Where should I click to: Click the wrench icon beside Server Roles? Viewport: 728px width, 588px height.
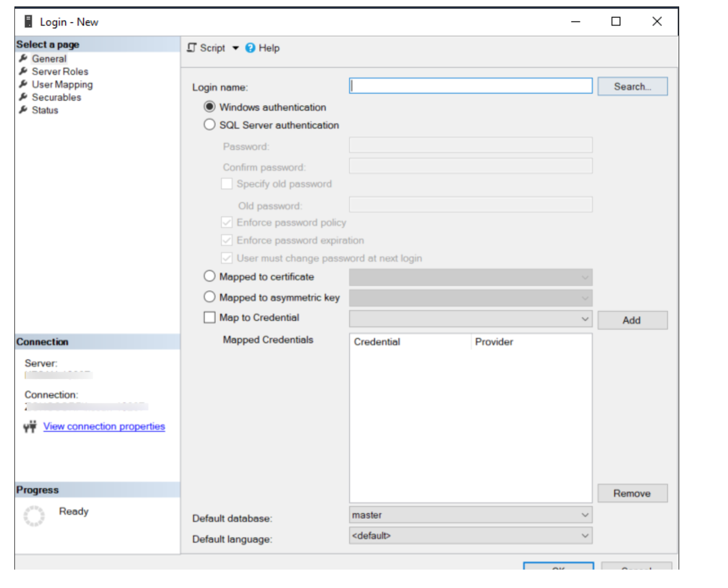[23, 71]
